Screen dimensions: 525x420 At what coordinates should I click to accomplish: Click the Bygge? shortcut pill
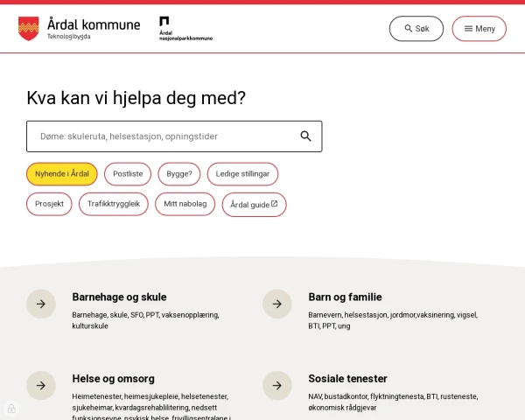tap(179, 174)
